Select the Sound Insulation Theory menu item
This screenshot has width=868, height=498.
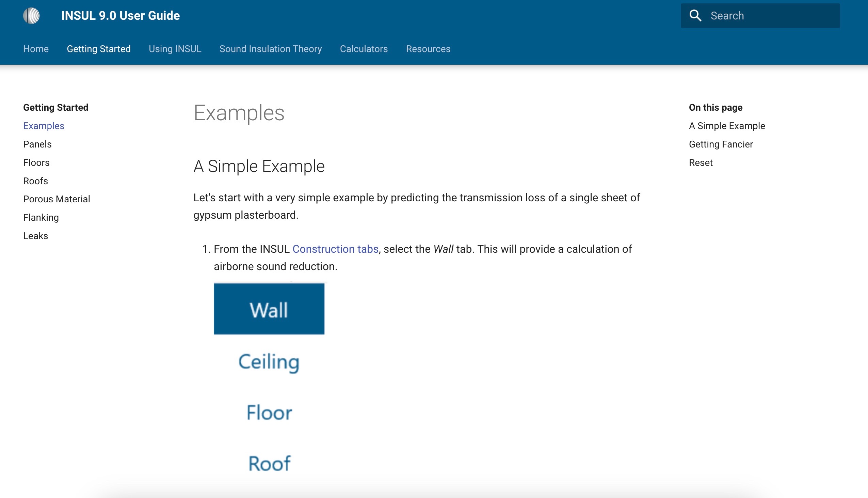tap(271, 49)
